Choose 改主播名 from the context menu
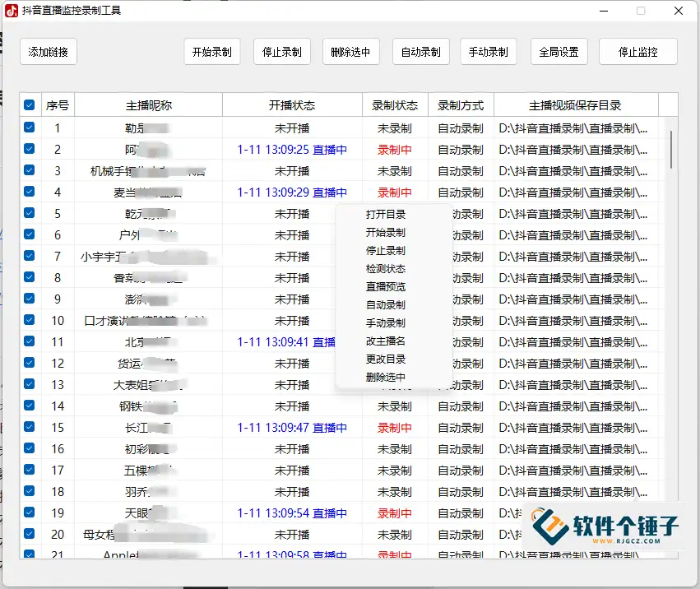Screen dimensions: 700x589 pyautogui.click(x=386, y=341)
